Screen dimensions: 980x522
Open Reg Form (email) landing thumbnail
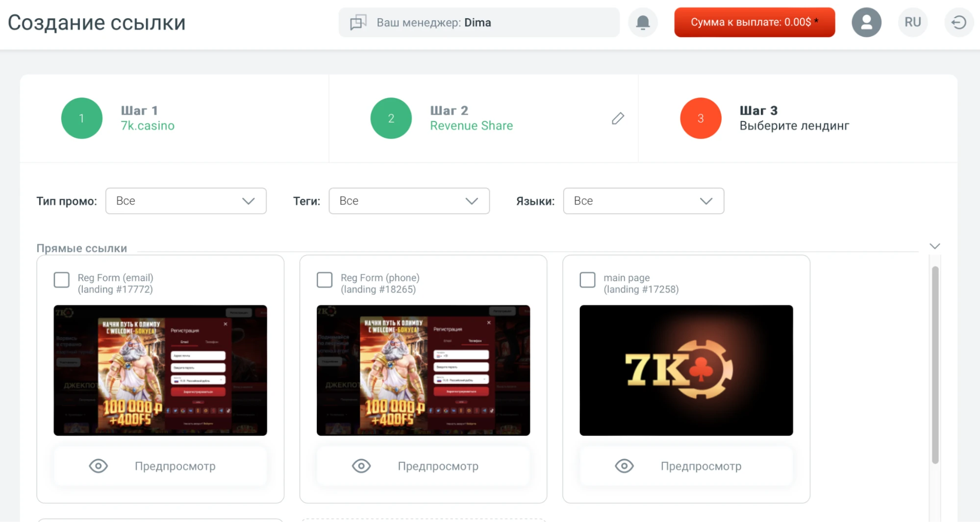pos(160,370)
